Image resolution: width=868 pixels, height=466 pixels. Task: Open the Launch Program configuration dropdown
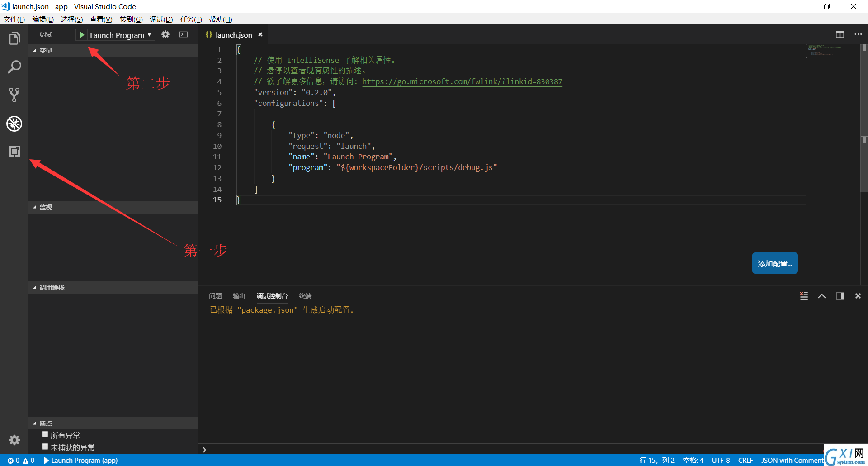[120, 35]
